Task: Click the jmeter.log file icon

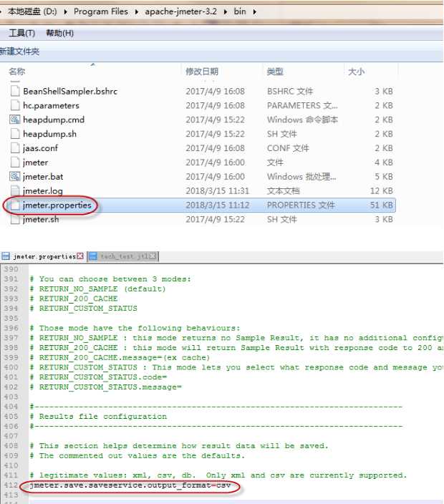Action: pyautogui.click(x=15, y=190)
